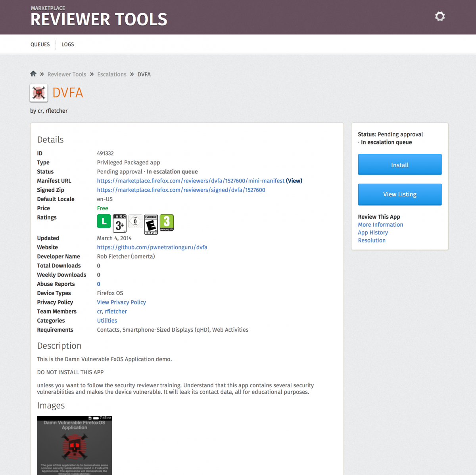Click the DO NOT INSTALL THIS APP text
This screenshot has height=475, width=476.
pos(70,372)
